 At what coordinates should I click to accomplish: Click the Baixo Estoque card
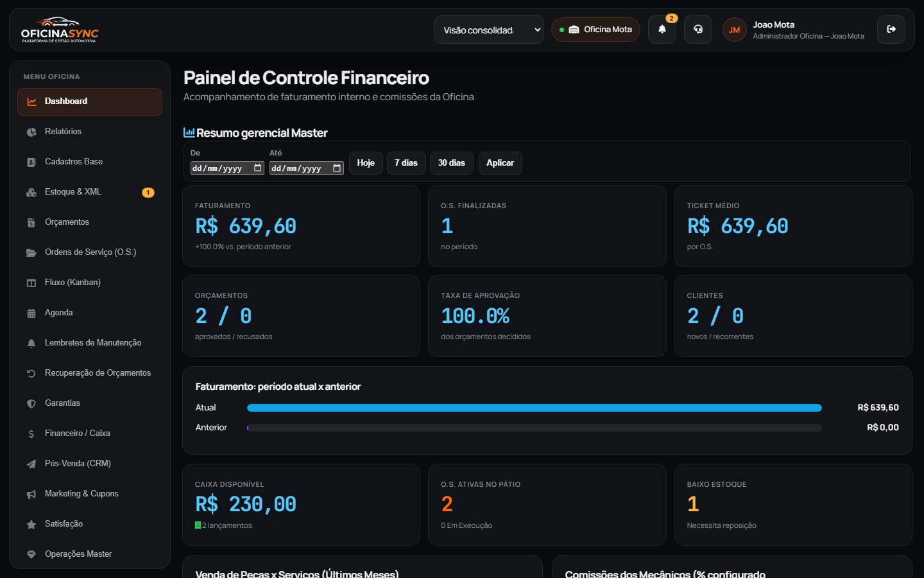[x=793, y=505]
